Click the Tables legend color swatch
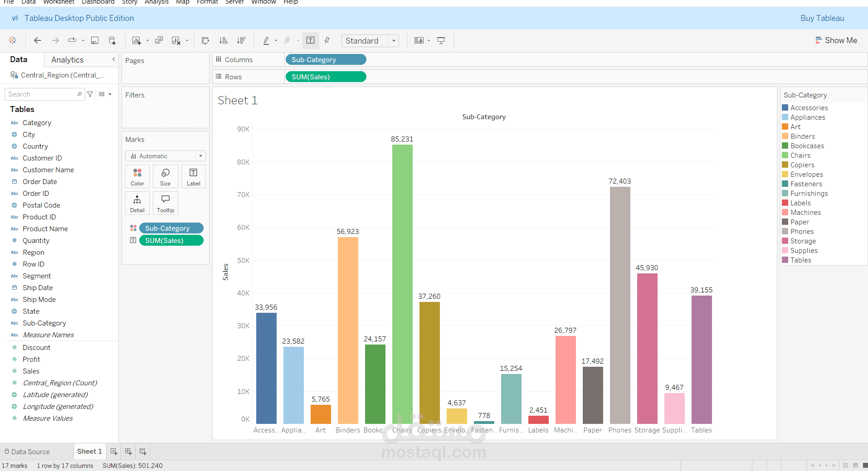 (785, 260)
